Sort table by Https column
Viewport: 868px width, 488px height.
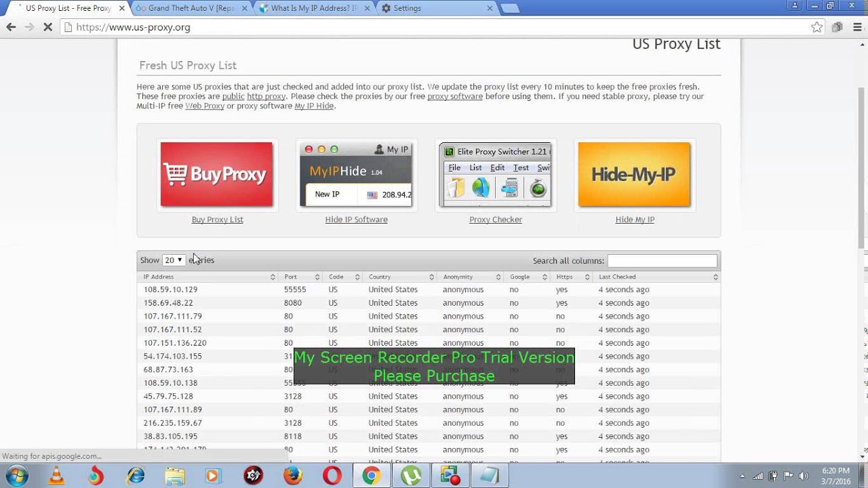point(570,277)
